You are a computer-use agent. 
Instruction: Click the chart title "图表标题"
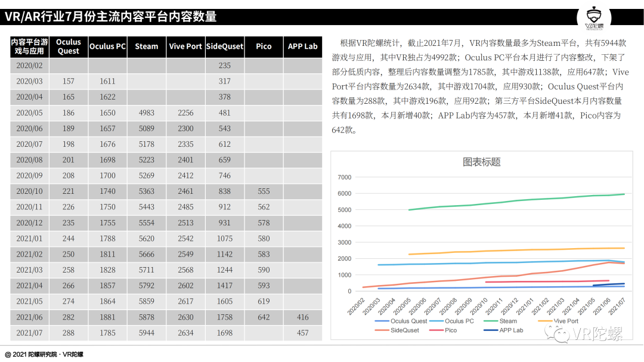pyautogui.click(x=481, y=162)
